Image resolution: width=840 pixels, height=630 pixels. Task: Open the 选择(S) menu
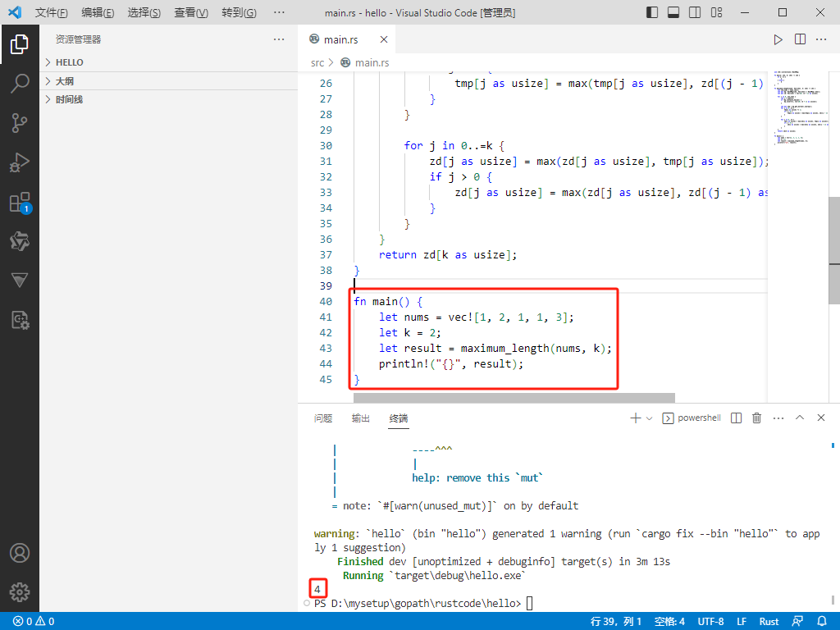[x=144, y=12]
